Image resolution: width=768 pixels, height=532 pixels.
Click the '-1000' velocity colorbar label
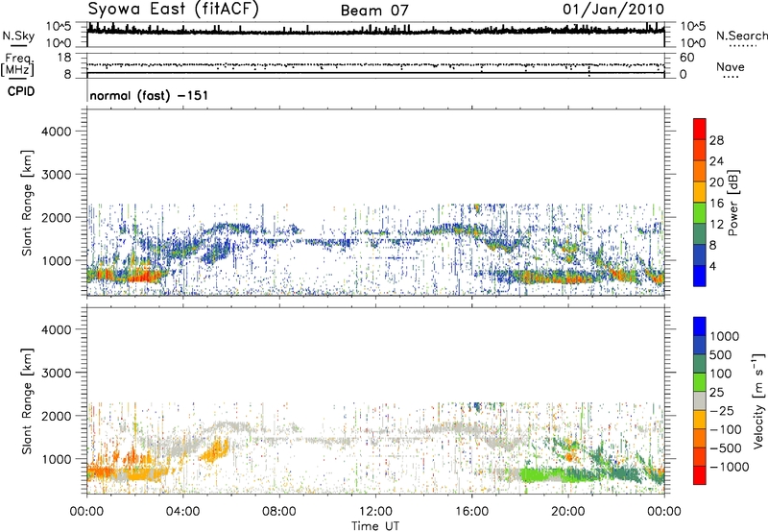[729, 467]
